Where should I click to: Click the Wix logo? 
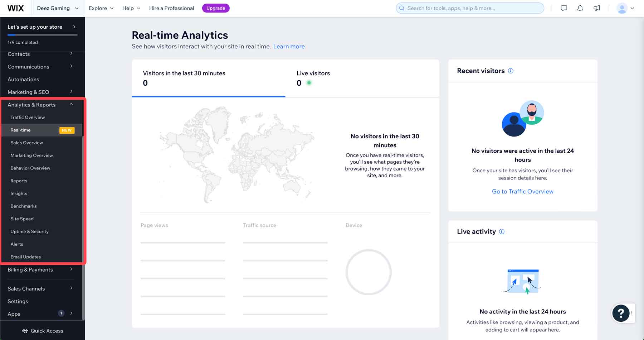click(15, 8)
